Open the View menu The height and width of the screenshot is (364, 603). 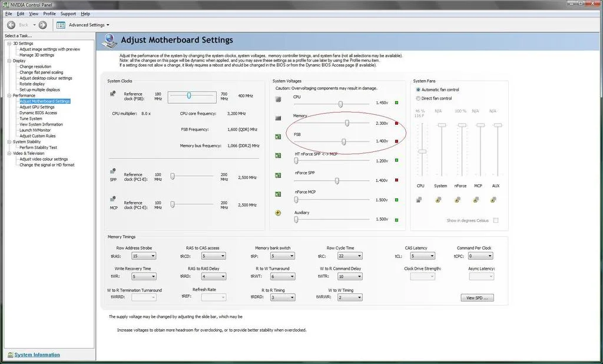34,14
